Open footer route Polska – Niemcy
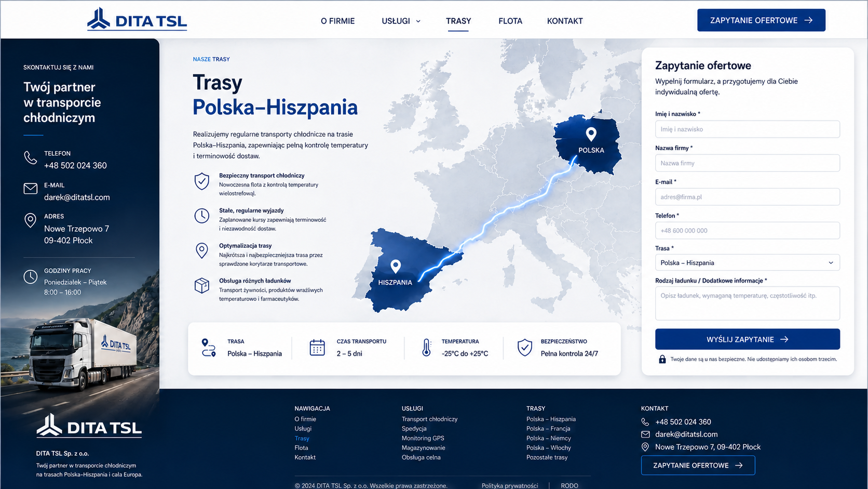 [x=548, y=438]
